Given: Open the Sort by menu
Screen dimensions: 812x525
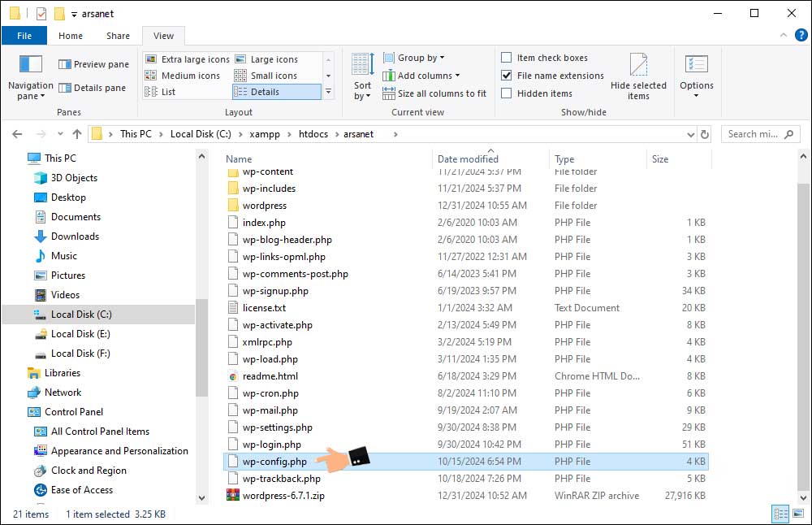Looking at the screenshot, I should [x=362, y=76].
